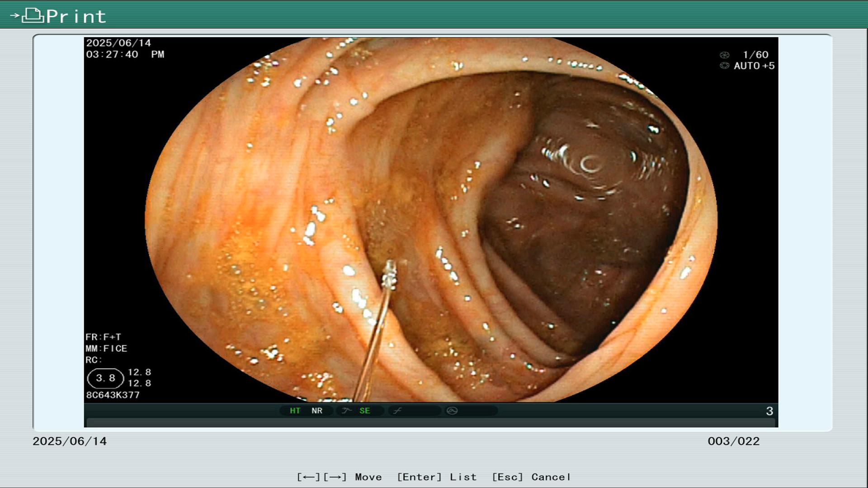Click the arrow keys Move command

click(x=339, y=477)
